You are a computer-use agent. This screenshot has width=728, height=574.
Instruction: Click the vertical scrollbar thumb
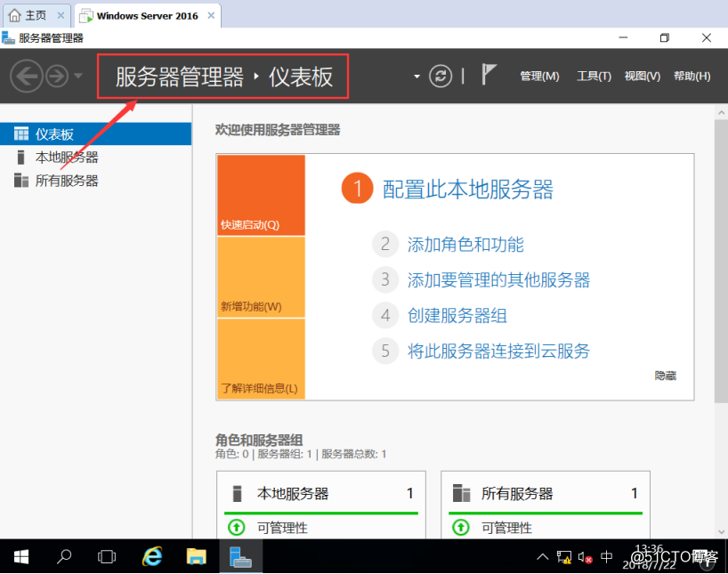pos(721,261)
